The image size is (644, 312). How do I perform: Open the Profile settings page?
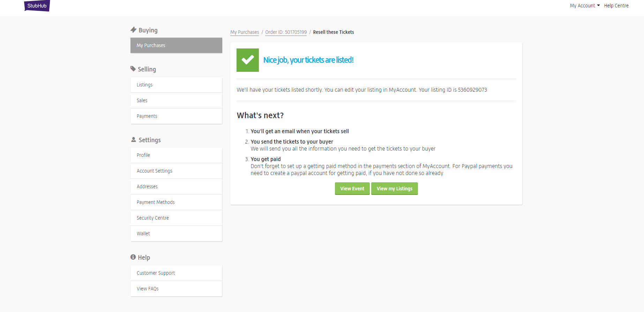176,155
